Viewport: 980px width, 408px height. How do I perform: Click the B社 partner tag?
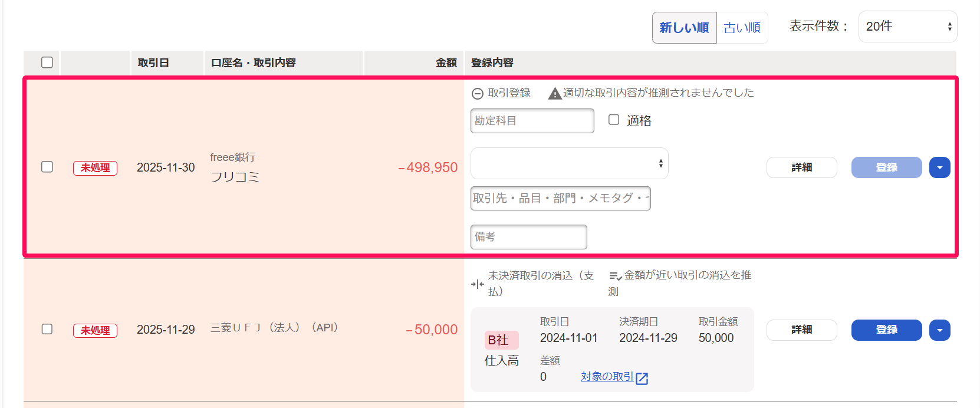pos(501,340)
